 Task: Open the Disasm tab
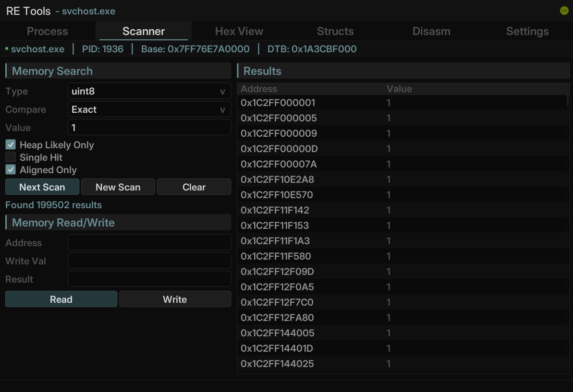(431, 31)
